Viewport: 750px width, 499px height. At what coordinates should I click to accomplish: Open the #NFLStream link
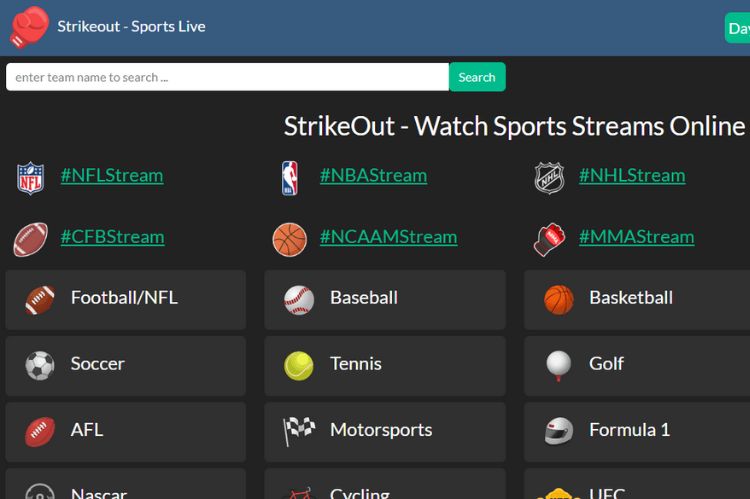(x=112, y=176)
